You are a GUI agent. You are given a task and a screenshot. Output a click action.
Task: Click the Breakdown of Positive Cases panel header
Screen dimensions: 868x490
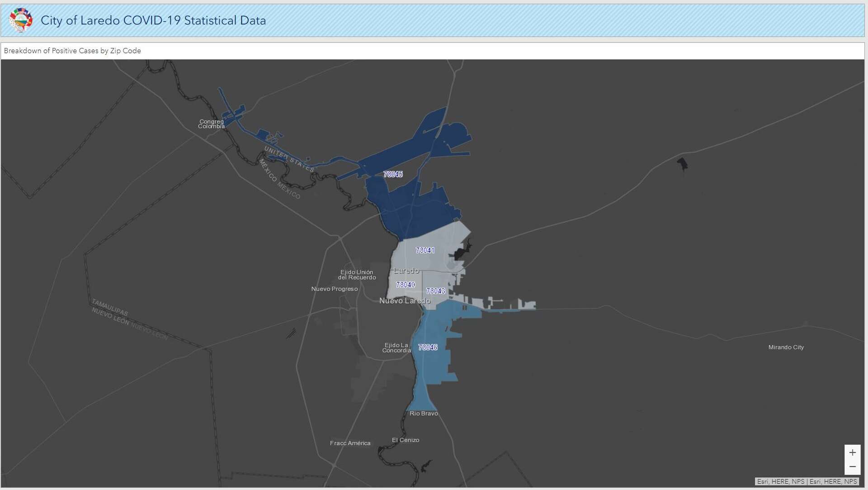pyautogui.click(x=72, y=51)
